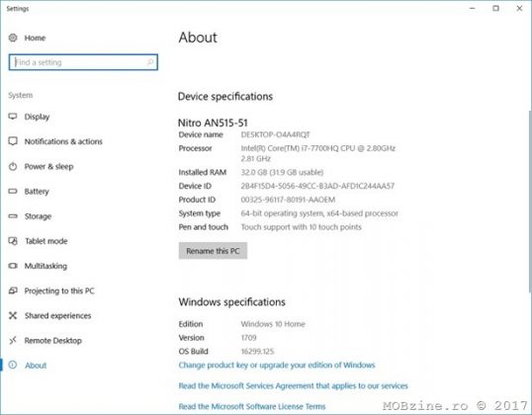The height and width of the screenshot is (415, 532).
Task: Click the Rename this PC button
Action: [x=213, y=251]
